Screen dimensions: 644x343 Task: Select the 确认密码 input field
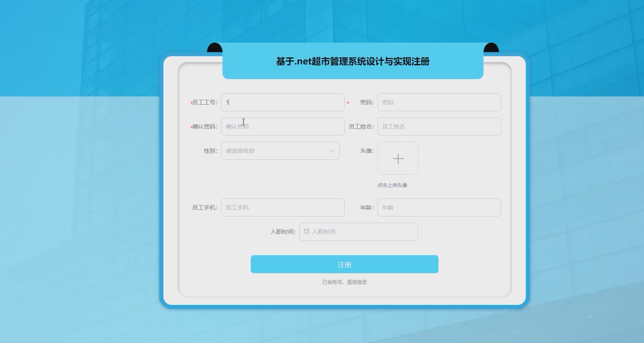pos(282,126)
